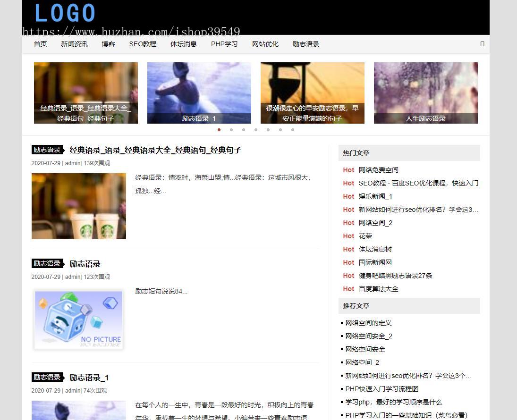Go to 博客 menu item
The width and height of the screenshot is (517, 420).
tap(109, 44)
